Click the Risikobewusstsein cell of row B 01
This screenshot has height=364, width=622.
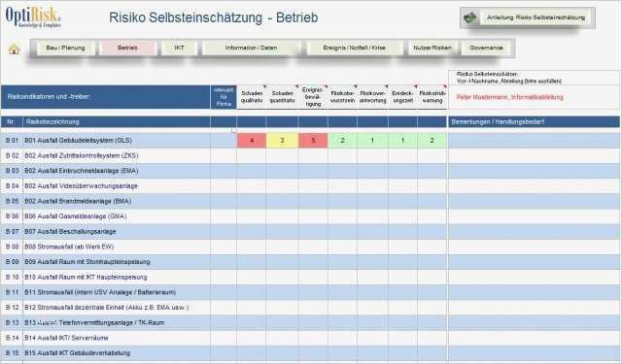(342, 141)
